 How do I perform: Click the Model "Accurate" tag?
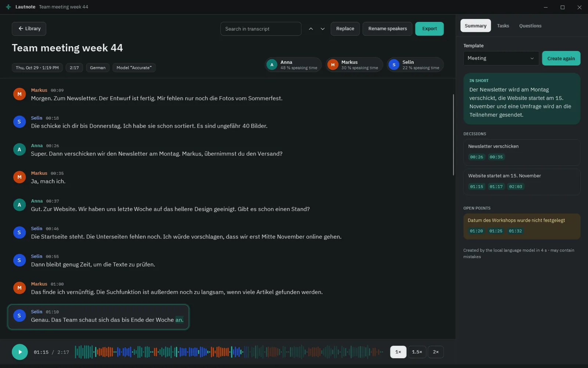(134, 68)
